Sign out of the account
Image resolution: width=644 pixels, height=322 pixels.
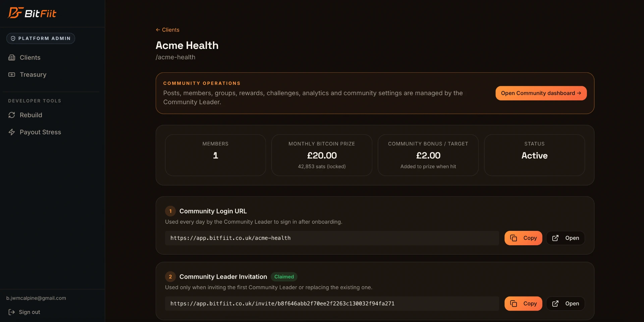tap(24, 312)
